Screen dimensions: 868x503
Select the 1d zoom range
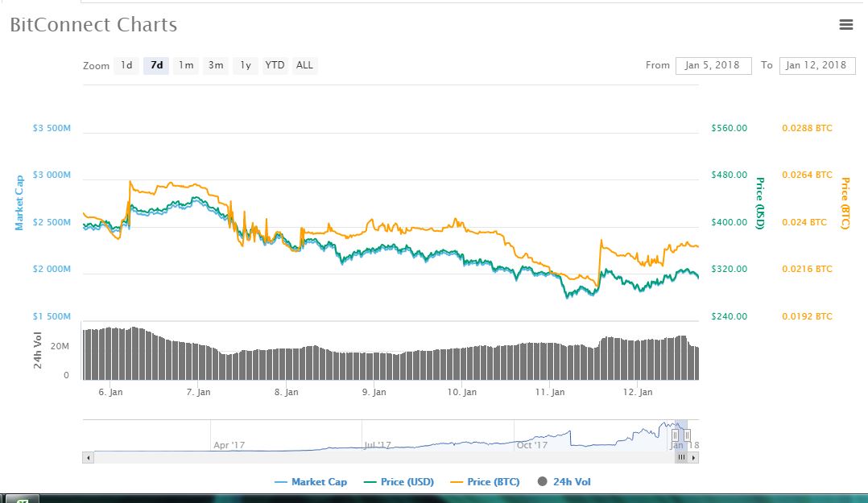pyautogui.click(x=126, y=65)
